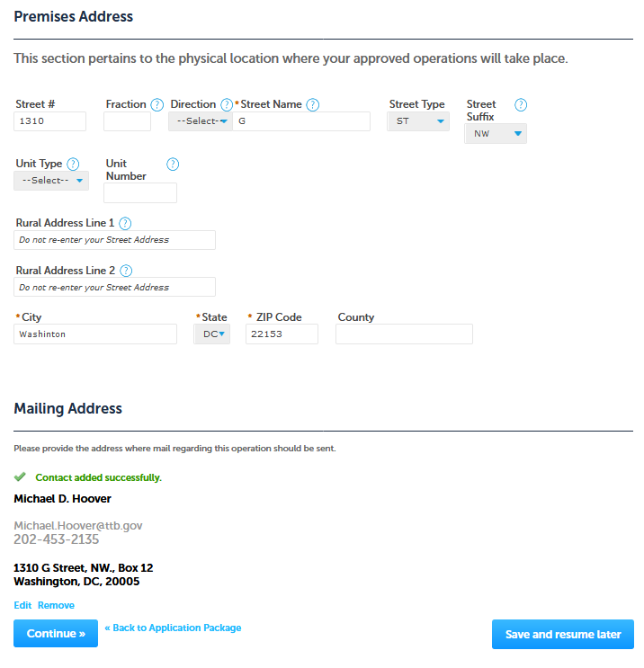
Task: Click the ZIP Code input field
Action: click(282, 334)
